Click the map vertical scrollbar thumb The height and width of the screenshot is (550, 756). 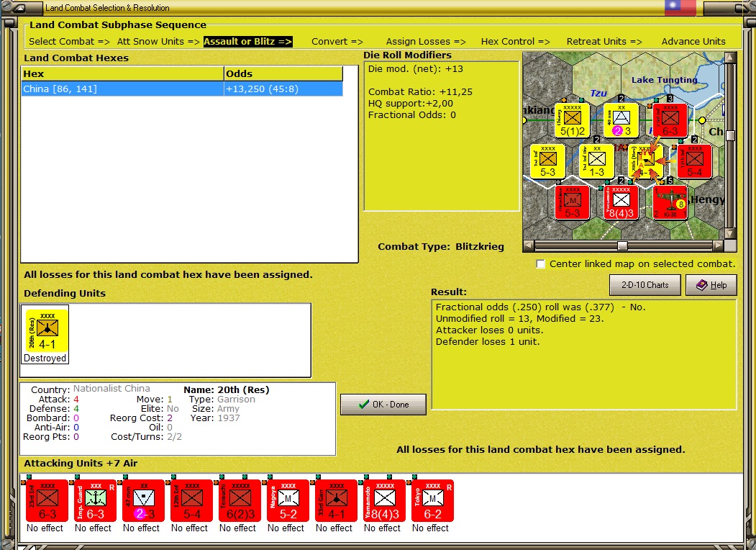[730, 135]
